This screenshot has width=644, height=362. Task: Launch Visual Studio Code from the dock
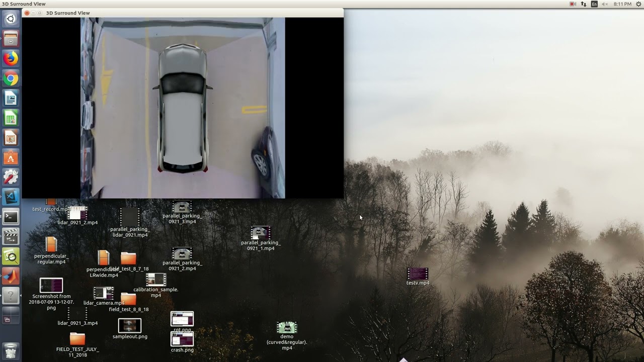(x=11, y=197)
